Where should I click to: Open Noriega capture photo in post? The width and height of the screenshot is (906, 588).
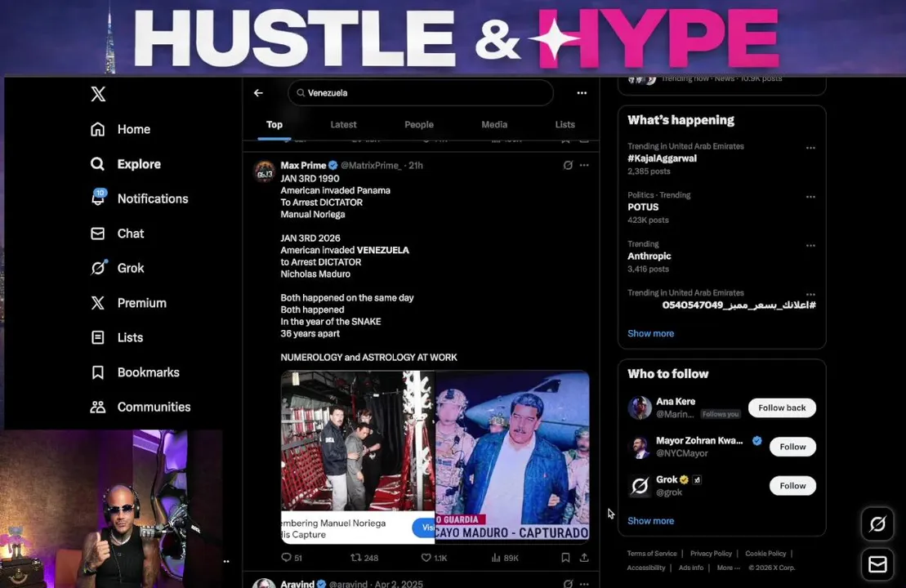coord(358,457)
